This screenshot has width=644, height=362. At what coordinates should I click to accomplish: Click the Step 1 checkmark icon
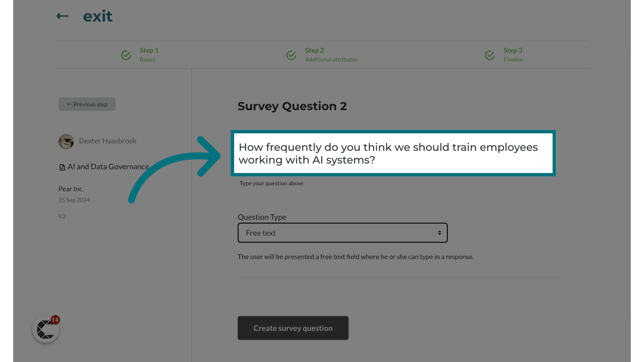(x=126, y=54)
